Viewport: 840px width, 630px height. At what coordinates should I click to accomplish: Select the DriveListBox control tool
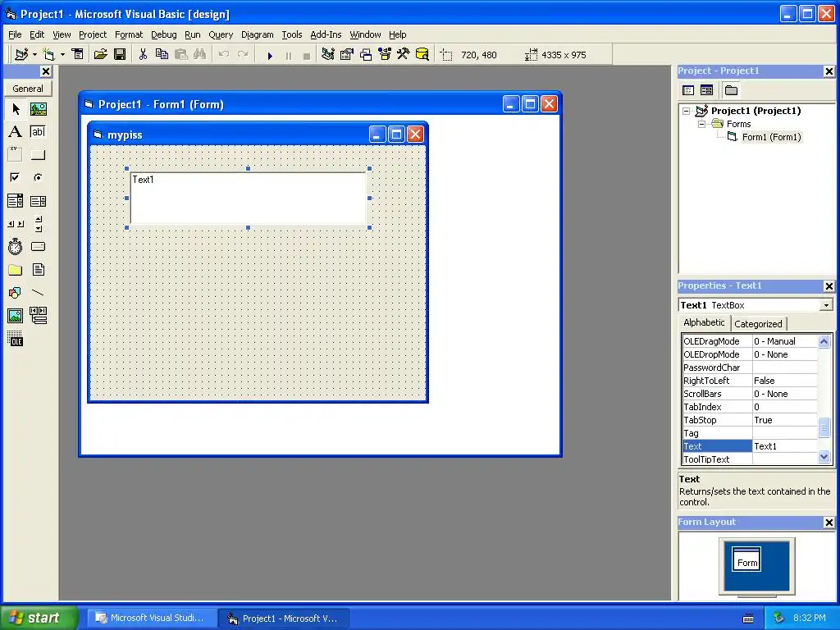pos(38,247)
